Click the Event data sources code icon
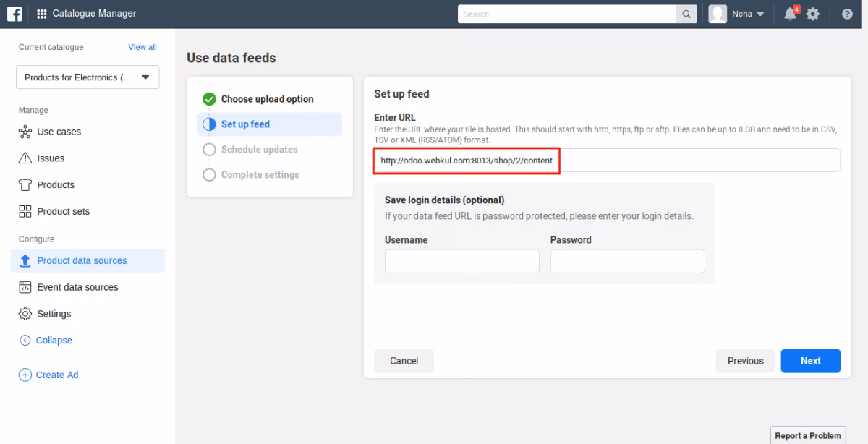The image size is (868, 444). pyautogui.click(x=25, y=287)
